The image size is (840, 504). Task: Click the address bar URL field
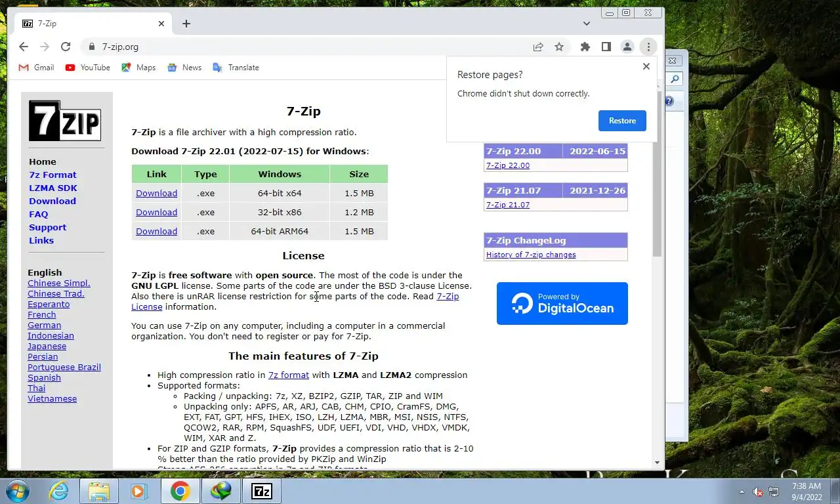[308, 47]
